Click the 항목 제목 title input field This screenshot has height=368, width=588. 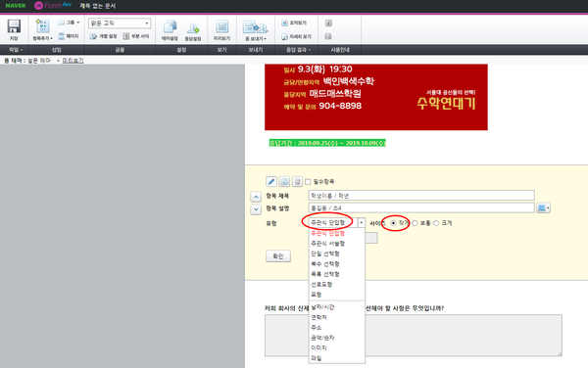point(421,196)
